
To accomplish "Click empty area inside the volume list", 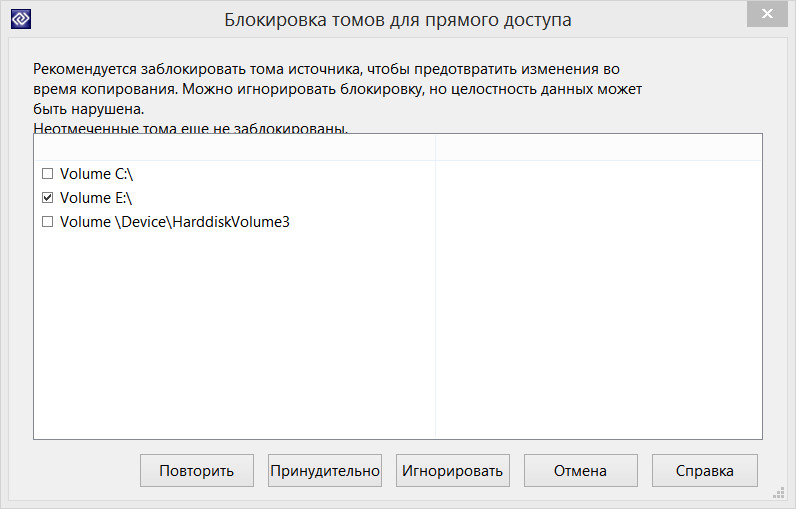I will [x=234, y=340].
